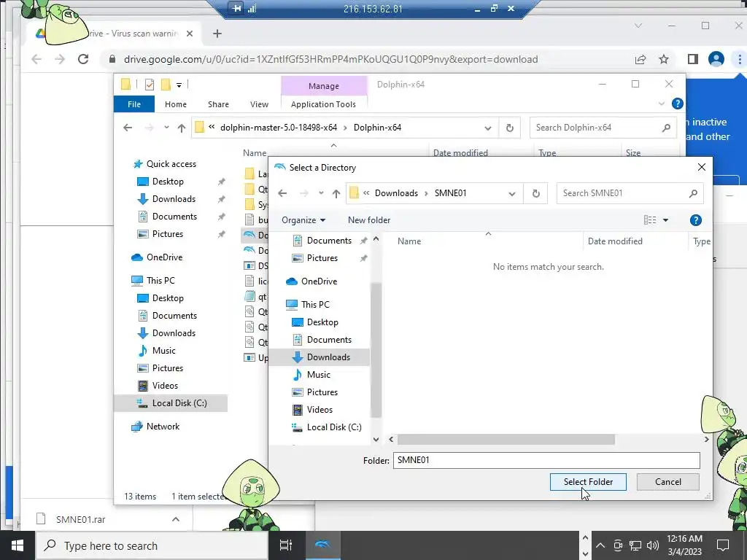Open new Chrome tab
747x560 pixels.
217,34
